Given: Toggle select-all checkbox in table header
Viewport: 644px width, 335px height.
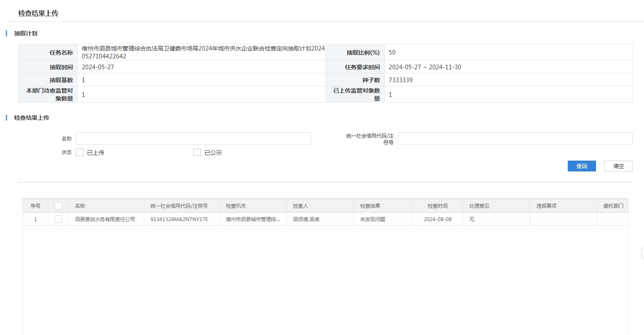Looking at the screenshot, I should coord(58,206).
